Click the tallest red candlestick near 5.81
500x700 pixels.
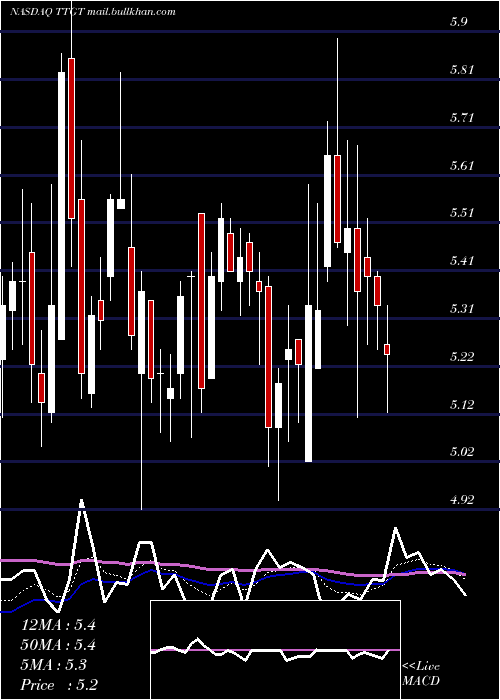pos(71,138)
